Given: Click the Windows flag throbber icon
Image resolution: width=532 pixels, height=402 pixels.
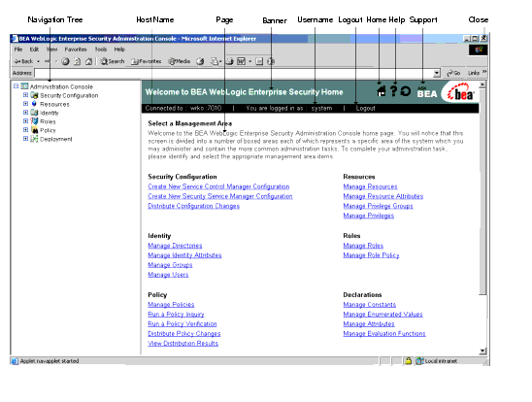Looking at the screenshot, I should 479,50.
